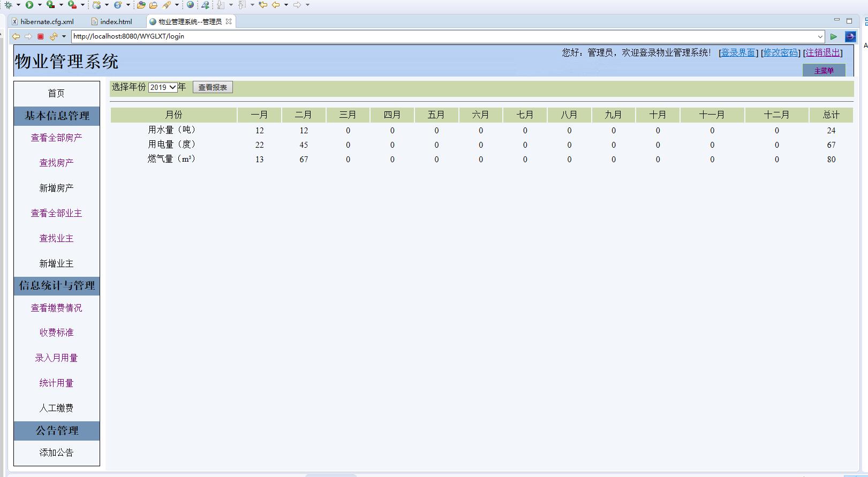This screenshot has height=477, width=868.
Task: Open 查找业主 in the sidebar
Action: point(56,238)
